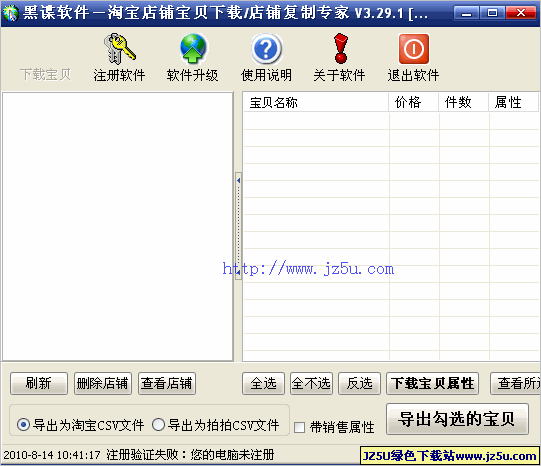Close the 黑谍软件 window
Screen dimensions: 541x466
521,13
